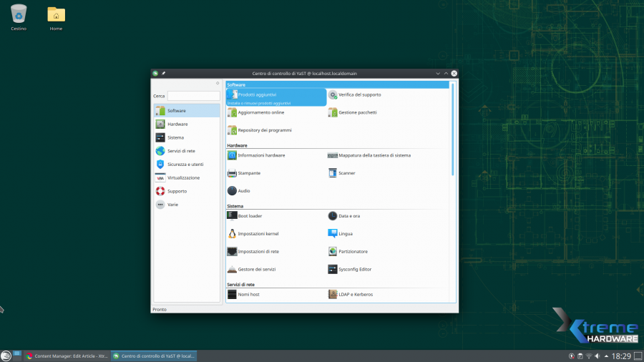Click the Cerca search field
This screenshot has height=362, width=644.
[193, 96]
